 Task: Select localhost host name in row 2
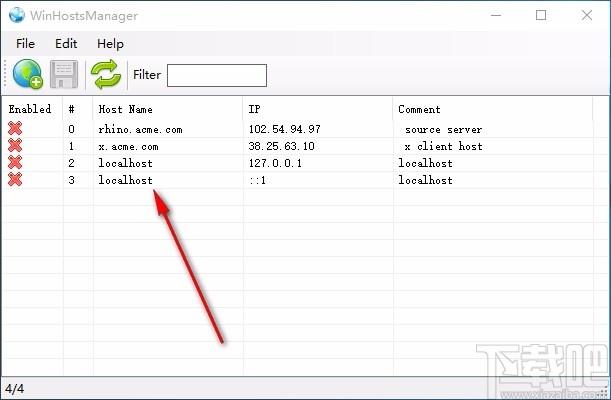tap(125, 163)
